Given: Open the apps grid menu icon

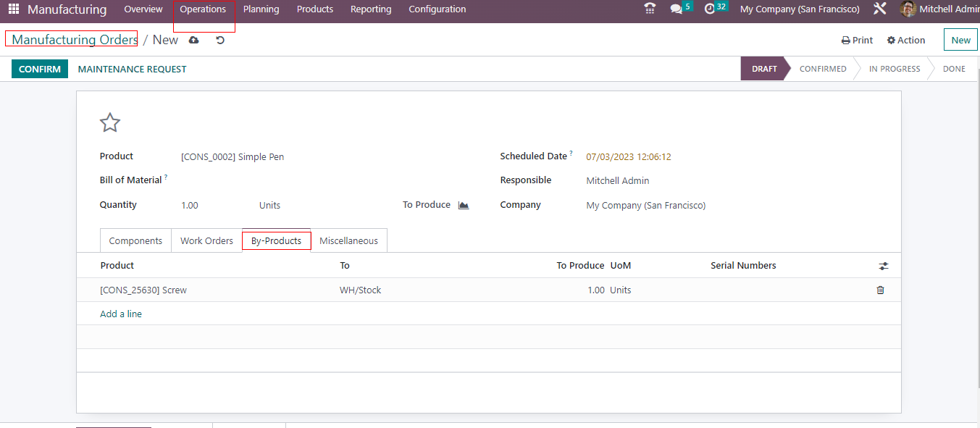Looking at the screenshot, I should 14,9.
